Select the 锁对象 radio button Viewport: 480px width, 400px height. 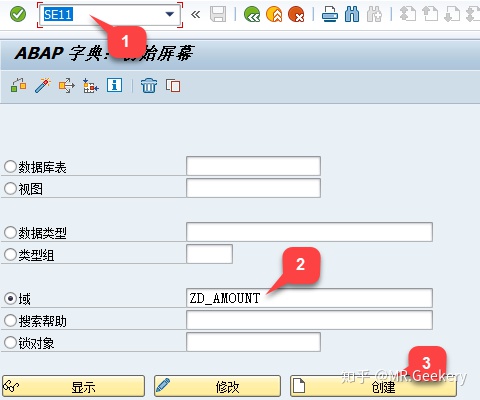click(10, 343)
